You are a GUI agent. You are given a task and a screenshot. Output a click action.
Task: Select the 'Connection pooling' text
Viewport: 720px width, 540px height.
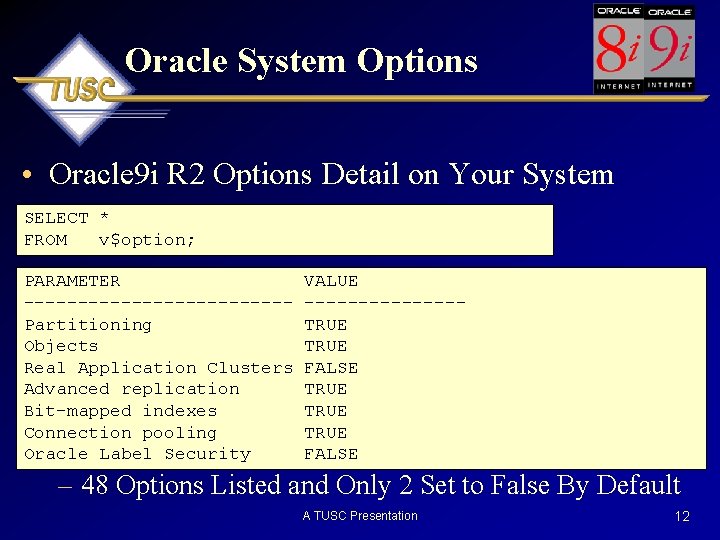pyautogui.click(x=121, y=433)
